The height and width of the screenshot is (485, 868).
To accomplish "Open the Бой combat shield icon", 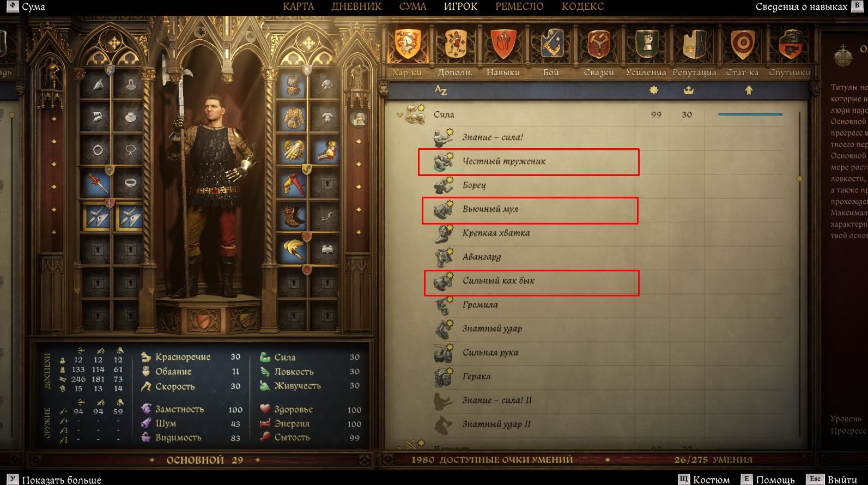I will 551,44.
